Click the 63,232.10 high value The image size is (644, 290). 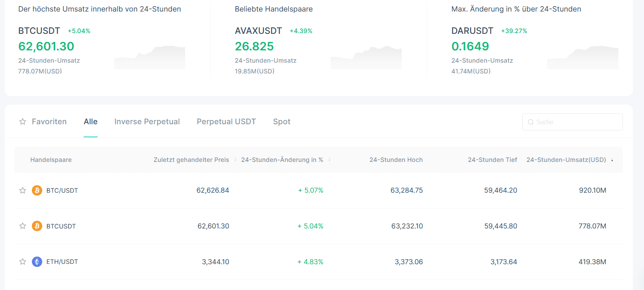click(407, 226)
